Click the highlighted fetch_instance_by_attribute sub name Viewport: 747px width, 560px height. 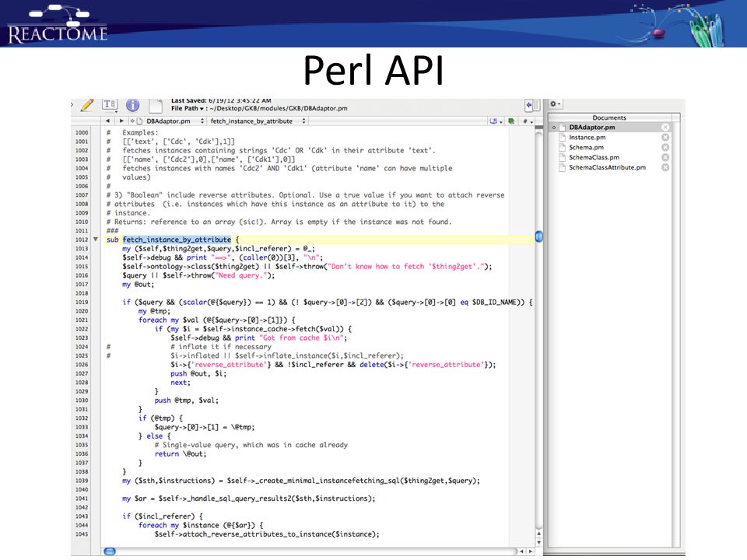click(x=177, y=240)
